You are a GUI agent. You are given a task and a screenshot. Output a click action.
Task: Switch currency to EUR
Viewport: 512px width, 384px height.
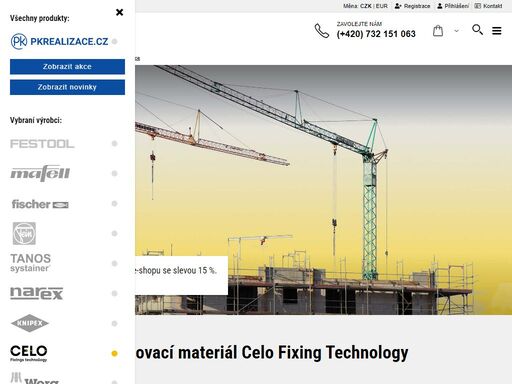382,6
